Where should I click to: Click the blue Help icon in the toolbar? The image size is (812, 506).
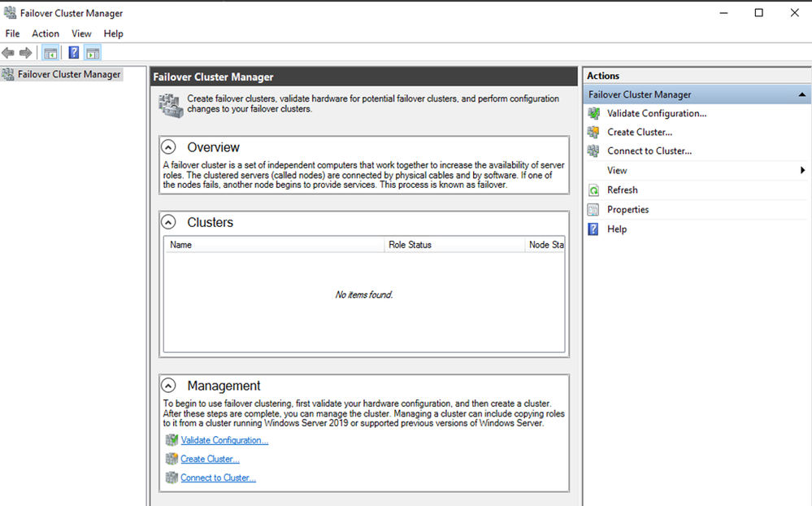(x=73, y=53)
